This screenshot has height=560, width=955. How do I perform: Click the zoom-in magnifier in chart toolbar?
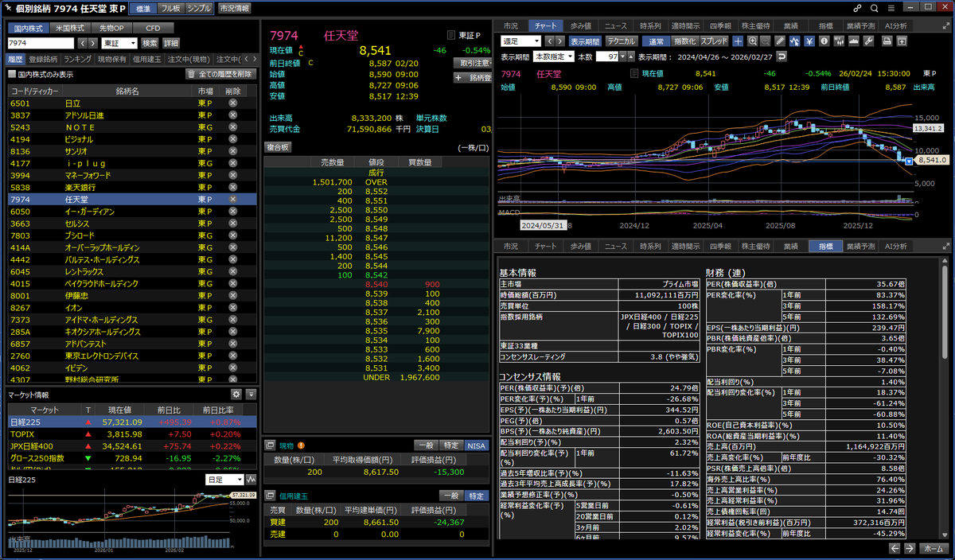pyautogui.click(x=752, y=41)
